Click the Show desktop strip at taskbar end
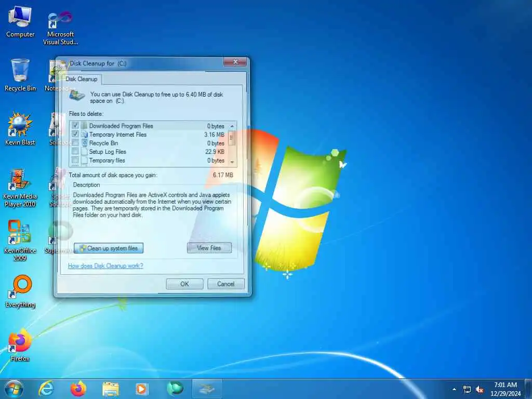This screenshot has width=532, height=399. pyautogui.click(x=528, y=389)
